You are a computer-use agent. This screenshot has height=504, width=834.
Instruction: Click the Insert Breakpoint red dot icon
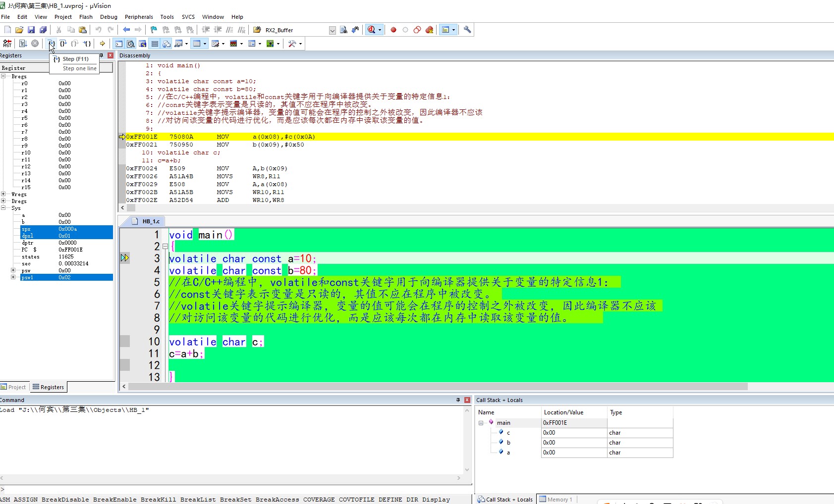(393, 30)
